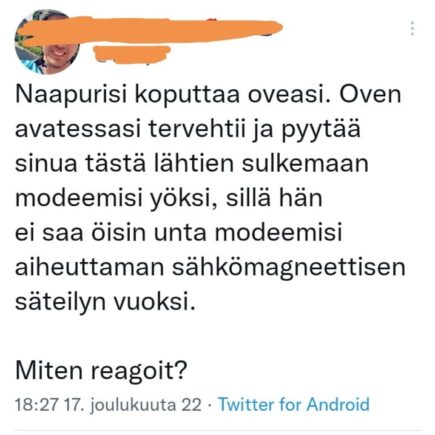The width and height of the screenshot is (435, 435).
Task: Click the word sulkemaan
Action: pos(305,164)
